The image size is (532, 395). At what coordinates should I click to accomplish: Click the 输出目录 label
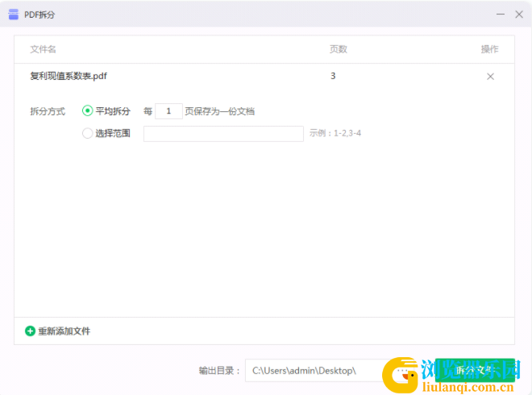(x=219, y=371)
